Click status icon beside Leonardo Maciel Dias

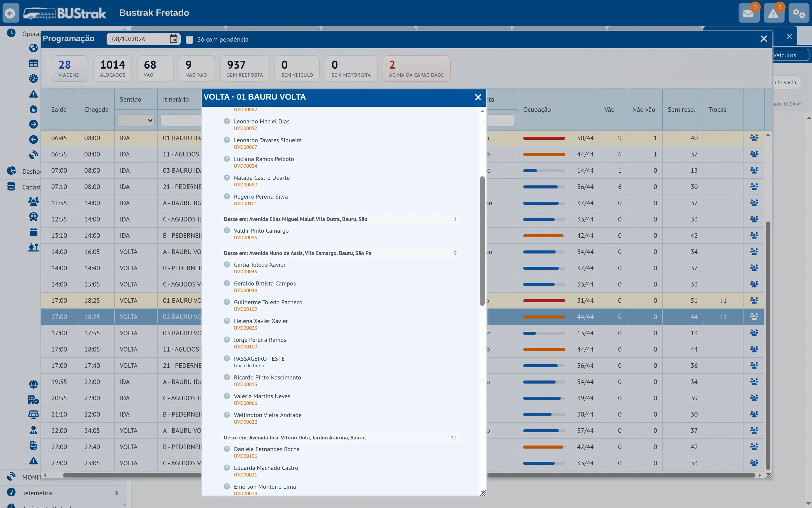click(227, 121)
